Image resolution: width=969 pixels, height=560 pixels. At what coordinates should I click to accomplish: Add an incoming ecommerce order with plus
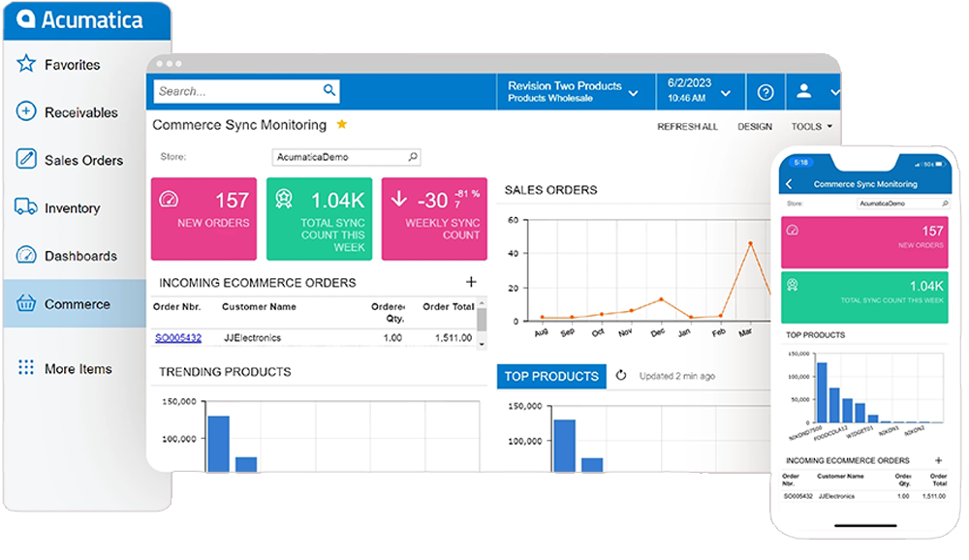pyautogui.click(x=471, y=282)
